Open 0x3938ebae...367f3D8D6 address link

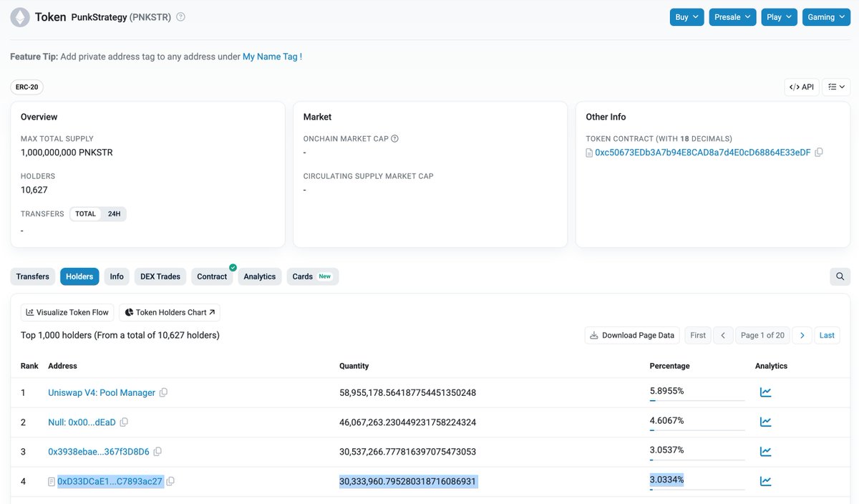pyautogui.click(x=99, y=452)
